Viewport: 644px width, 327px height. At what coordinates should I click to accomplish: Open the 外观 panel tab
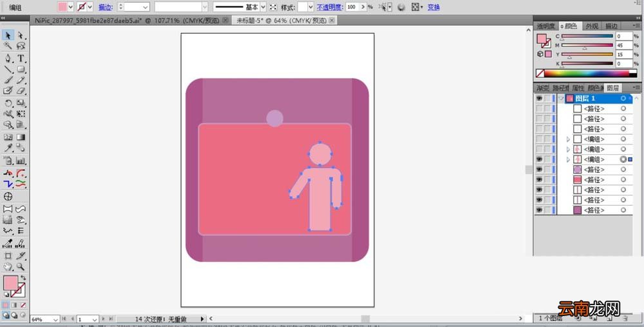click(592, 26)
